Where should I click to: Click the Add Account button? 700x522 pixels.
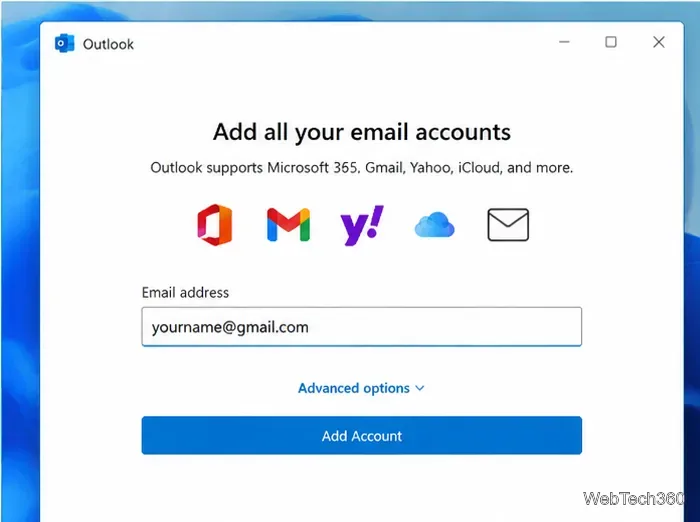coord(362,435)
